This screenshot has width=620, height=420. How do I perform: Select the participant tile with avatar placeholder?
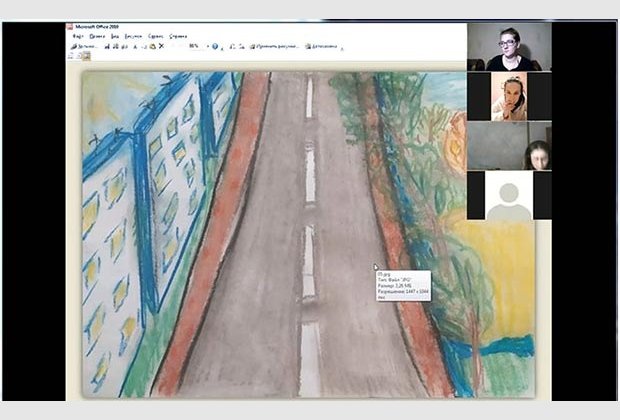coord(509,196)
